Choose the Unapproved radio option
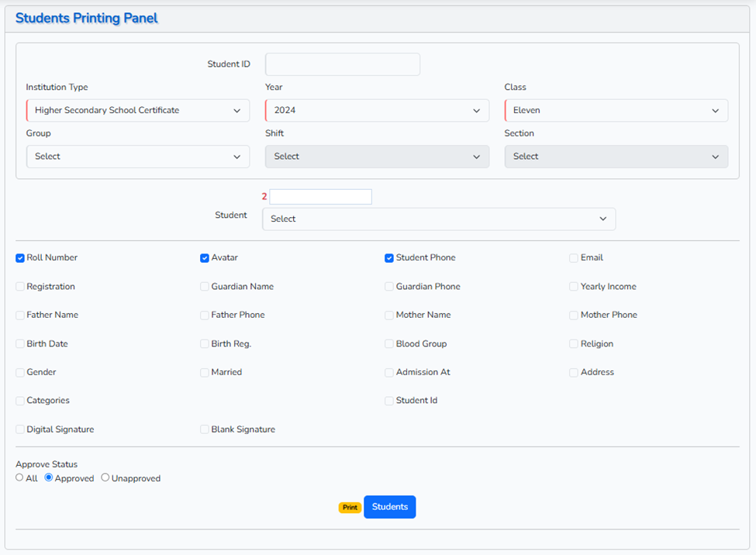 (105, 478)
